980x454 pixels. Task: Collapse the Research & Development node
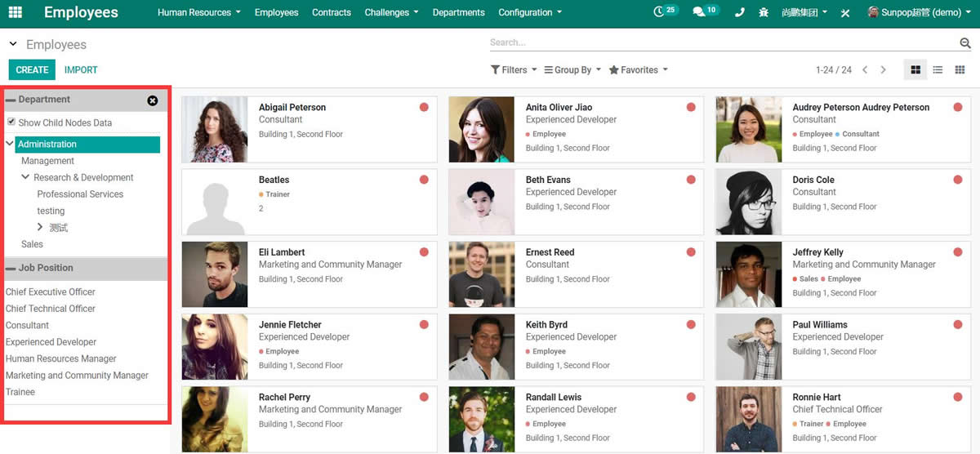[x=26, y=177]
